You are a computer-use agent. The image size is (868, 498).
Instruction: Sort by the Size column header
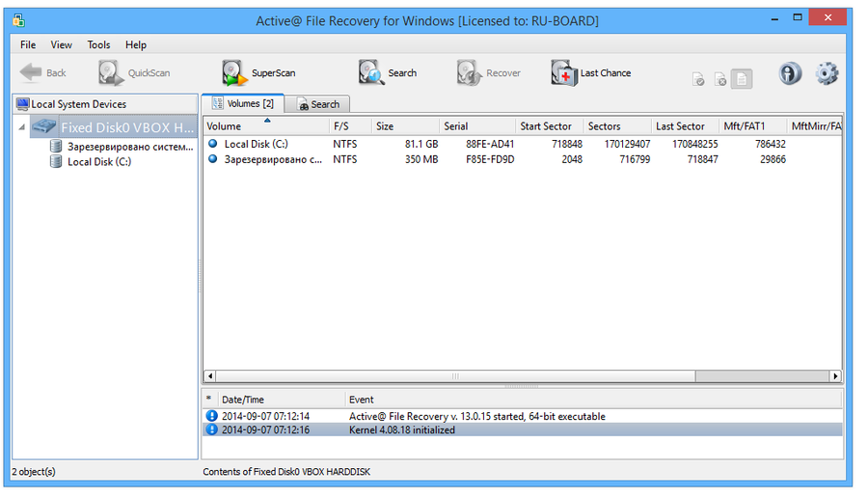tap(405, 126)
